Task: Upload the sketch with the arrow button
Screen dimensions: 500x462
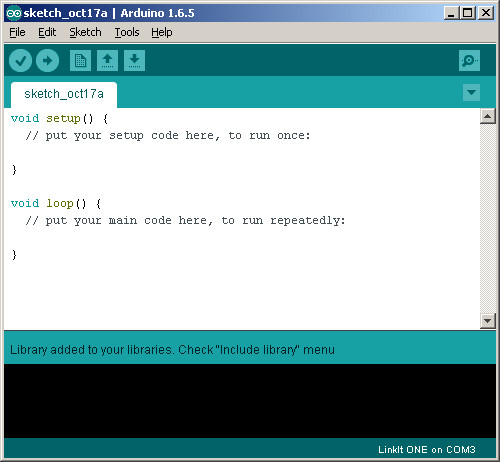Action: [47, 61]
